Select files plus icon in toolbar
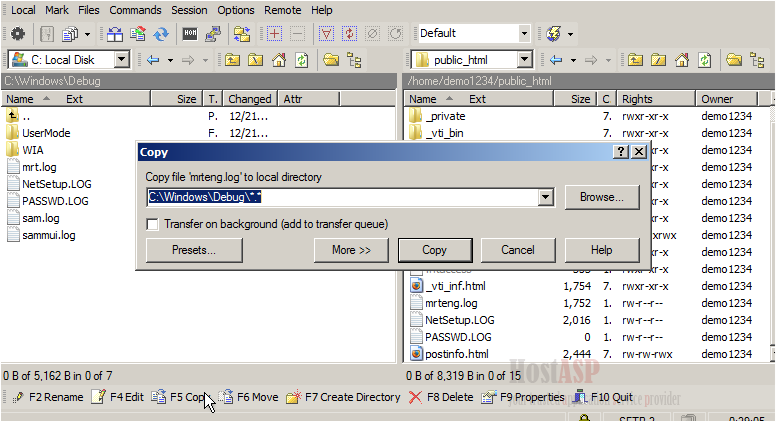The image size is (776, 422). 274,34
